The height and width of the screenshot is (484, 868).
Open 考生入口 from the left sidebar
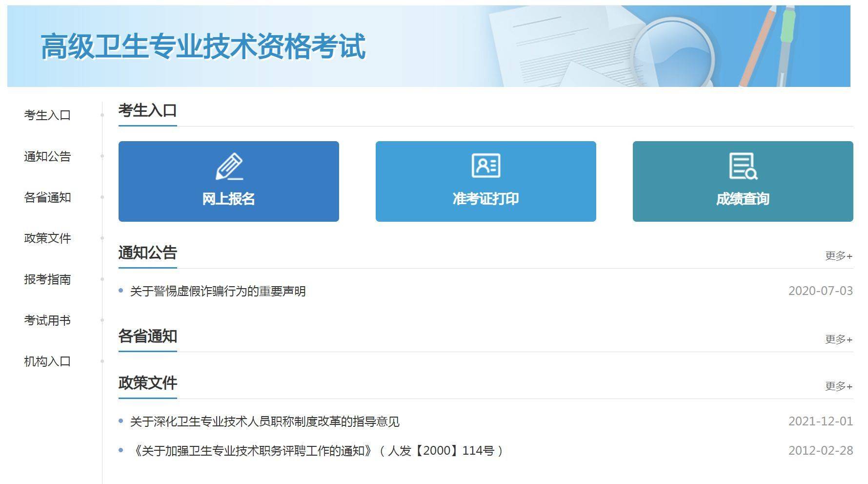(x=47, y=116)
